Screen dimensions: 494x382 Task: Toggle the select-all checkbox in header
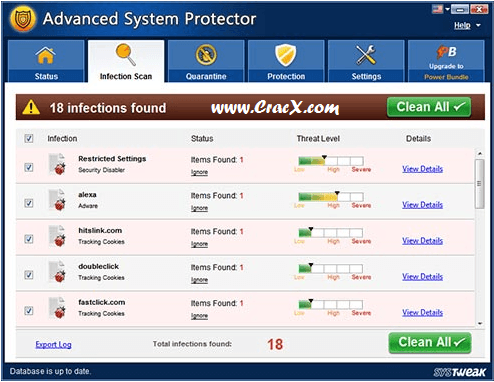tap(29, 138)
